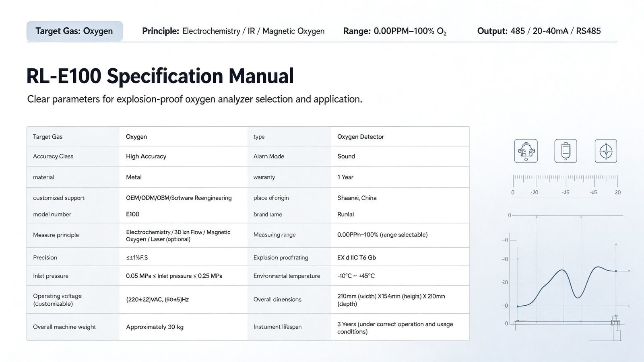Click the overall dimensions value cell
644x362 pixels.
(391, 300)
